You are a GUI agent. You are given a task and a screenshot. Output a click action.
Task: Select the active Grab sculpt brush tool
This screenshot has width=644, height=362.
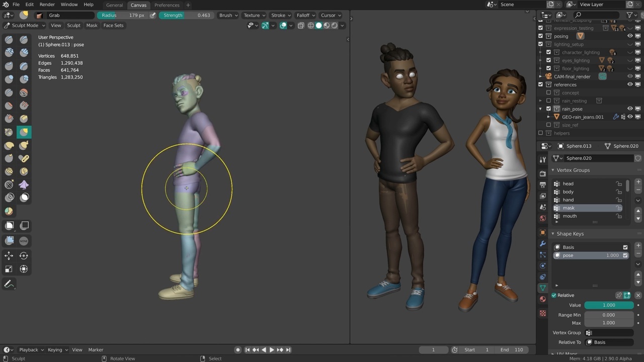coord(24,132)
